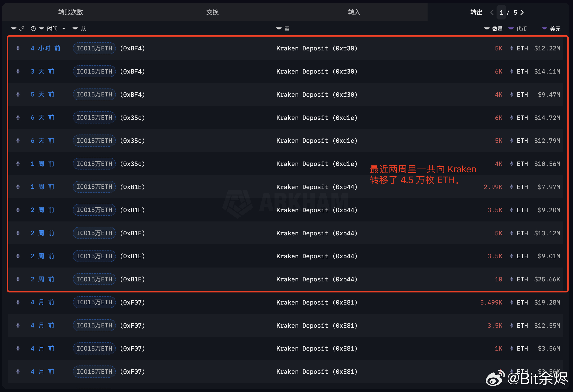Click chain icon in $14.72M row
Screen dimensions: 573x392
tap(18, 118)
